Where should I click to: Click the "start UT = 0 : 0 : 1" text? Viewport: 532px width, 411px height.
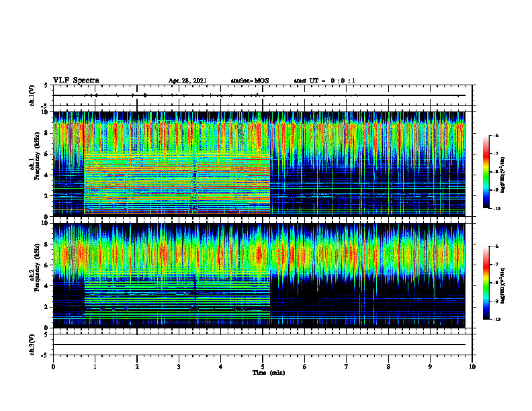[x=324, y=81]
